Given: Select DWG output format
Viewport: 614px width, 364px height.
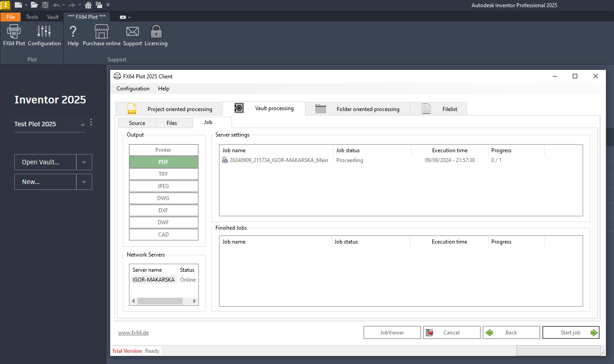Looking at the screenshot, I should coord(163,198).
